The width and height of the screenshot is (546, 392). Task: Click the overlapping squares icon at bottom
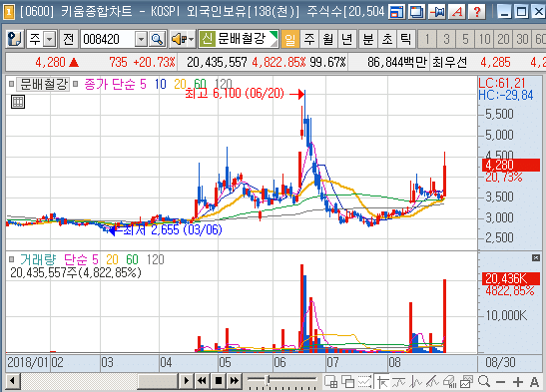pyautogui.click(x=347, y=382)
